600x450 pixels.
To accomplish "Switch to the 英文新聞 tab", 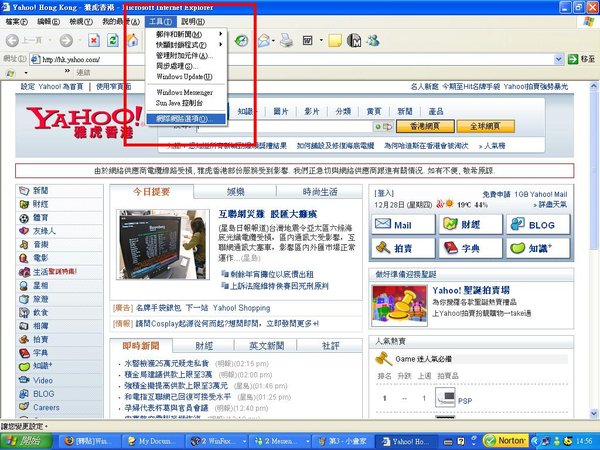I will (x=266, y=346).
